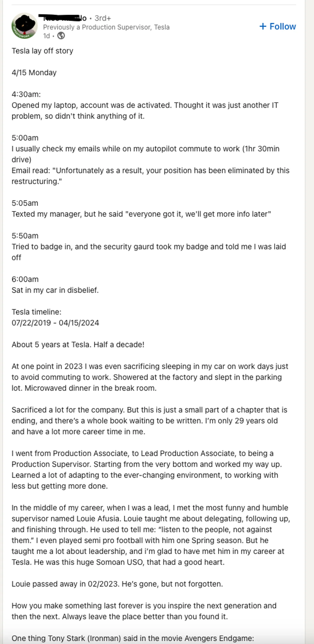
Task: Click the "4/15 Monday" date line
Action: (34, 72)
